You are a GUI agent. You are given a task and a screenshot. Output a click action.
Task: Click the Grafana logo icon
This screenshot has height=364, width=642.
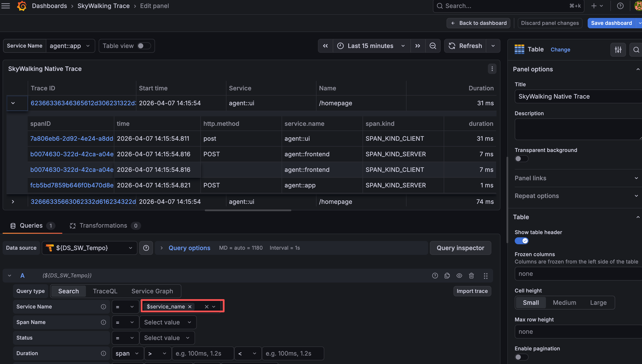coord(22,6)
